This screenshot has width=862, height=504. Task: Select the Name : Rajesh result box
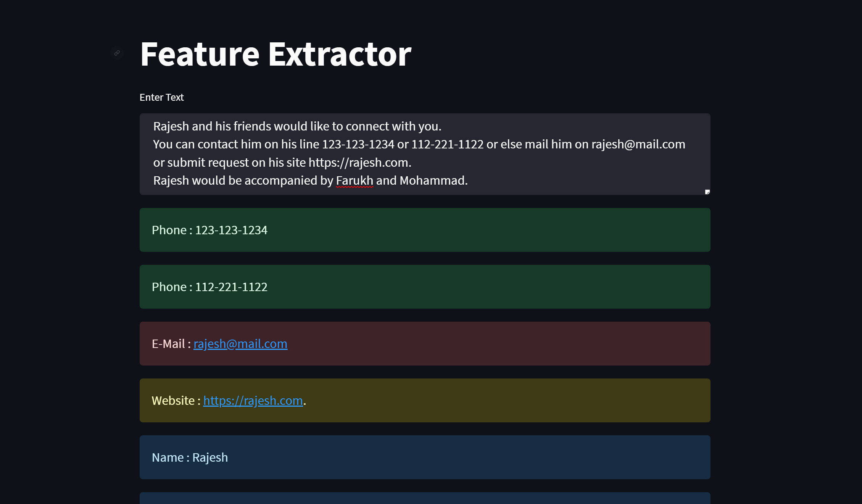tap(424, 457)
